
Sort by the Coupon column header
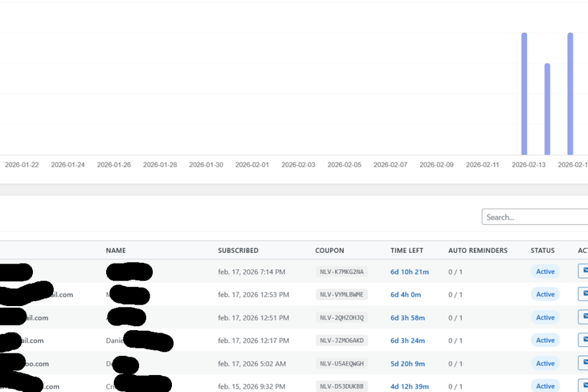(329, 250)
